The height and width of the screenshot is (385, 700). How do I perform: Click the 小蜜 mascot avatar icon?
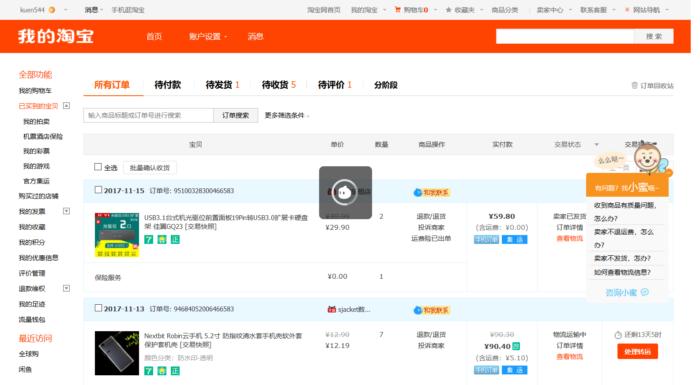[x=647, y=157]
